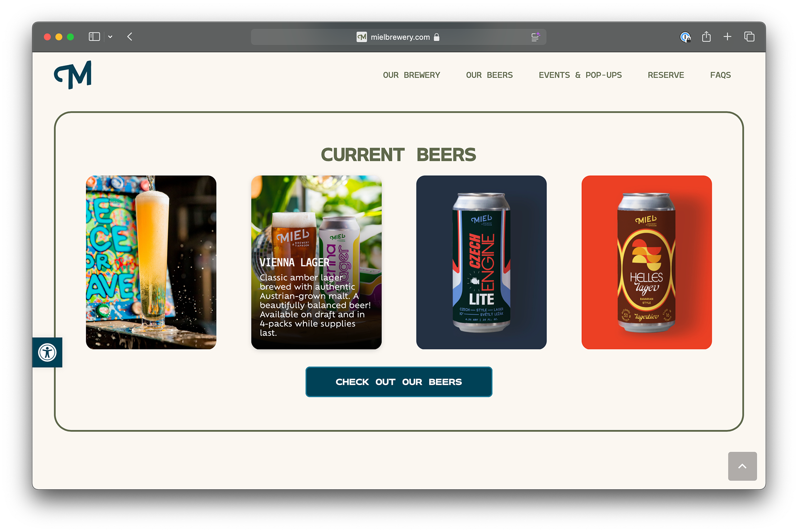Select the Helles Lager can card
Viewport: 798px width, 532px height.
(x=647, y=262)
